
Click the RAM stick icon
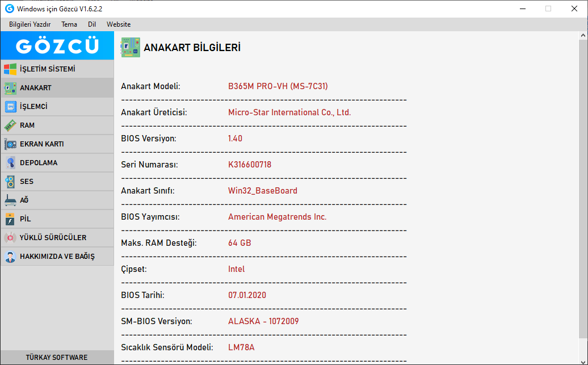click(10, 125)
